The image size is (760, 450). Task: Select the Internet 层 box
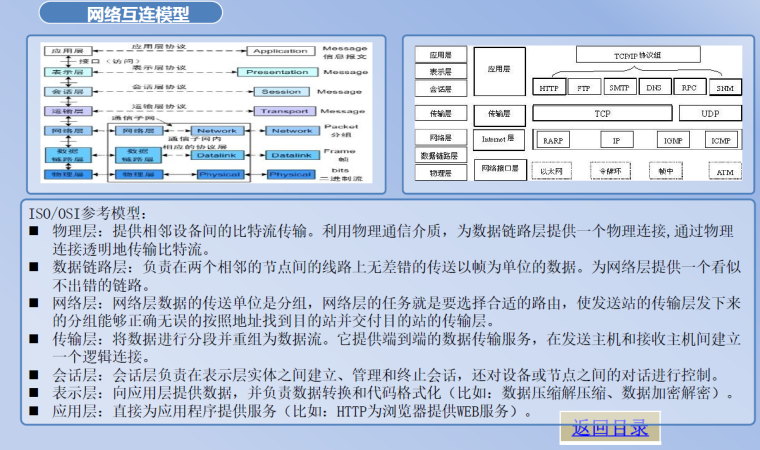point(498,139)
